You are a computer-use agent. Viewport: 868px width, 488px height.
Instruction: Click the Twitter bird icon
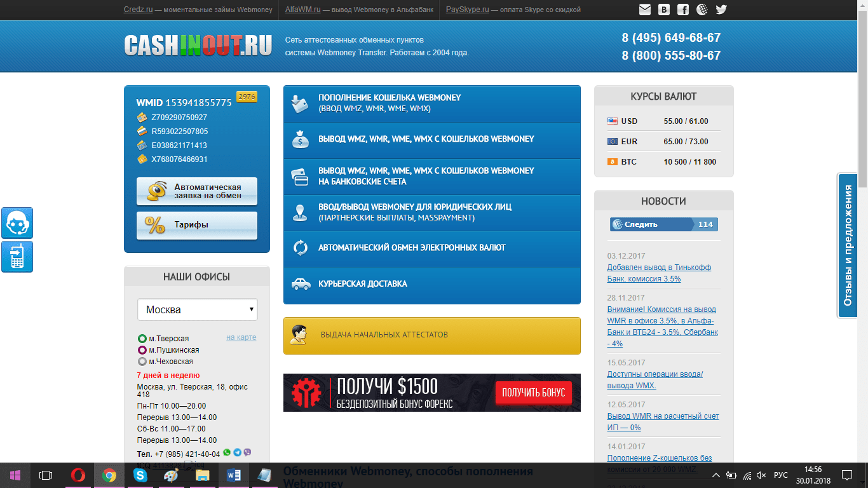[721, 10]
